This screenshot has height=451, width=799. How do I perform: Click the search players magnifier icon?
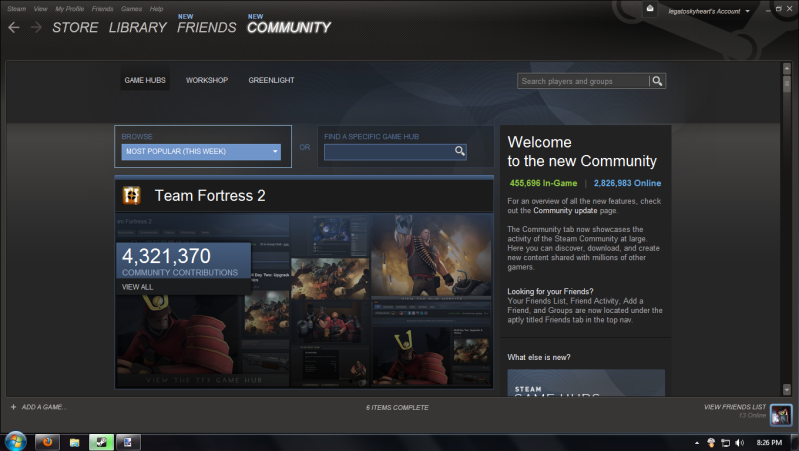(657, 81)
